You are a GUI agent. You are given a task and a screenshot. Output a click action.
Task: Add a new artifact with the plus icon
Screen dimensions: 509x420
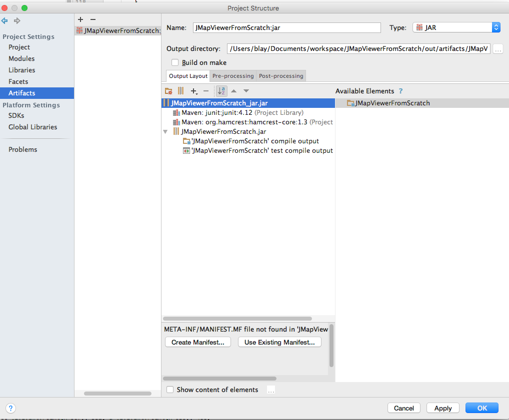[79, 19]
